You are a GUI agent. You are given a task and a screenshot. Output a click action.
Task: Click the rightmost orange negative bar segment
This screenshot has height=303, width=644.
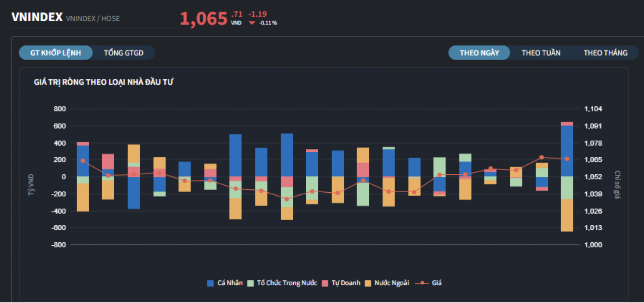(x=567, y=215)
